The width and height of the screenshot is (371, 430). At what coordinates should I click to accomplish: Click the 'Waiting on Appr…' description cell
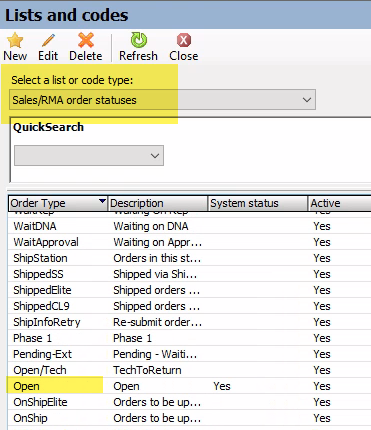click(x=158, y=242)
